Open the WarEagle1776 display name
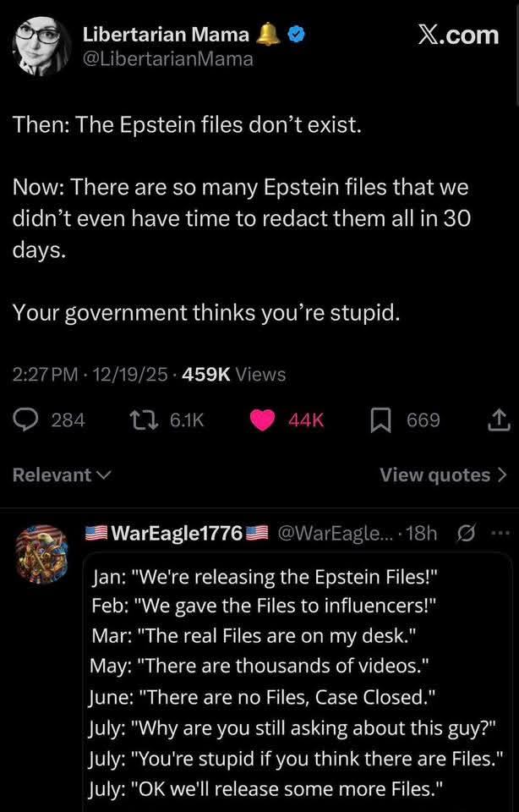This screenshot has height=812, width=519. tap(178, 533)
